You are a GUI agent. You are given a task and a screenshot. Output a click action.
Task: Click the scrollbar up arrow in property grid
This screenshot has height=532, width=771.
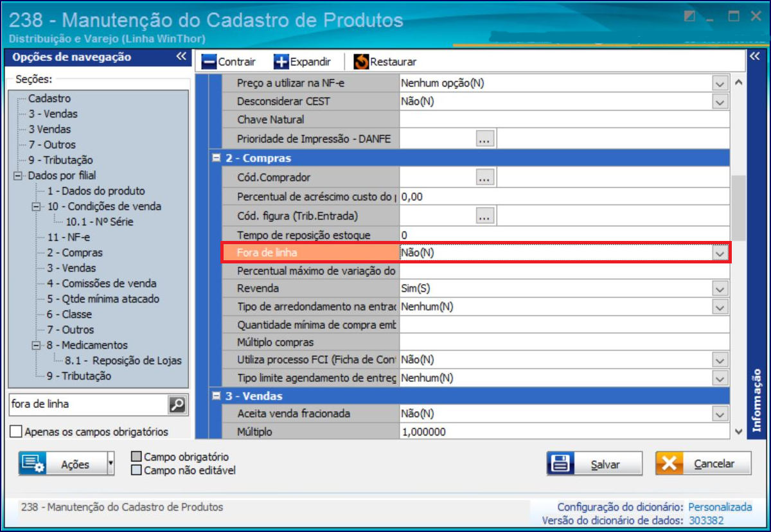click(x=738, y=84)
